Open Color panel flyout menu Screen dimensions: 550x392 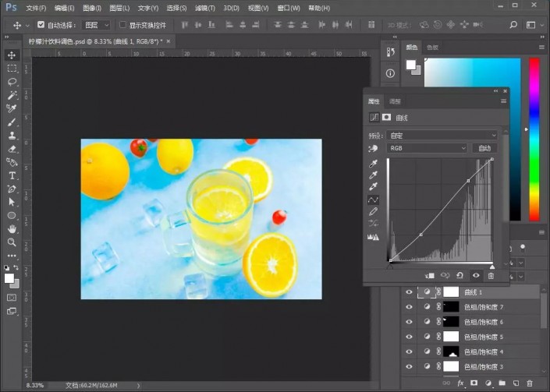click(541, 48)
